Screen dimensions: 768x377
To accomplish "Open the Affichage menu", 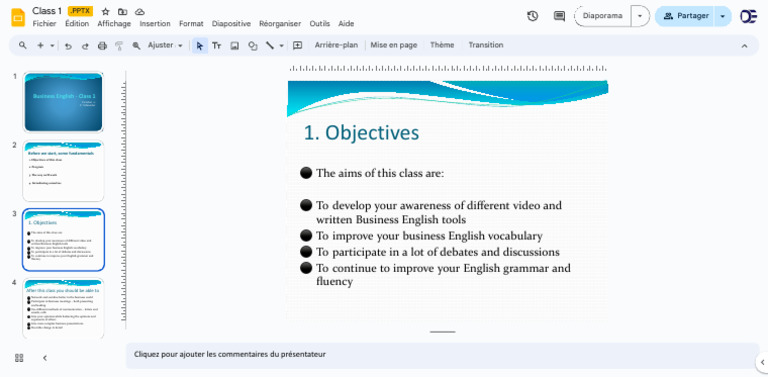I will [x=114, y=24].
